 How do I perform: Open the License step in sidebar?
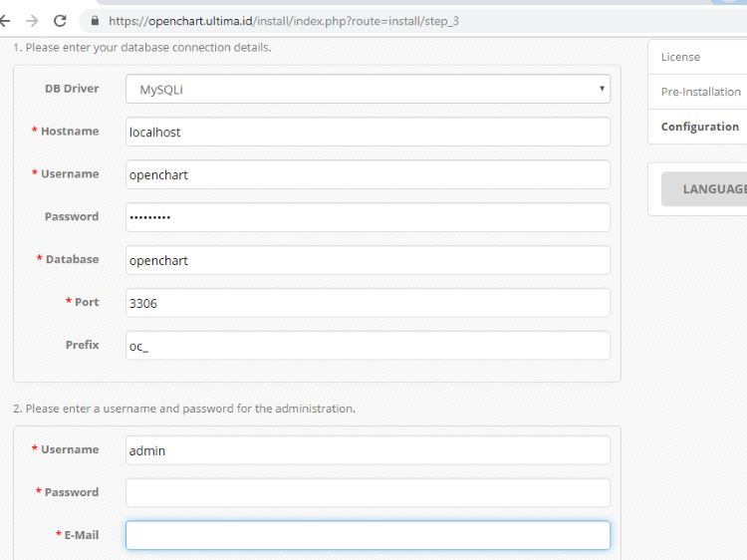click(x=697, y=57)
